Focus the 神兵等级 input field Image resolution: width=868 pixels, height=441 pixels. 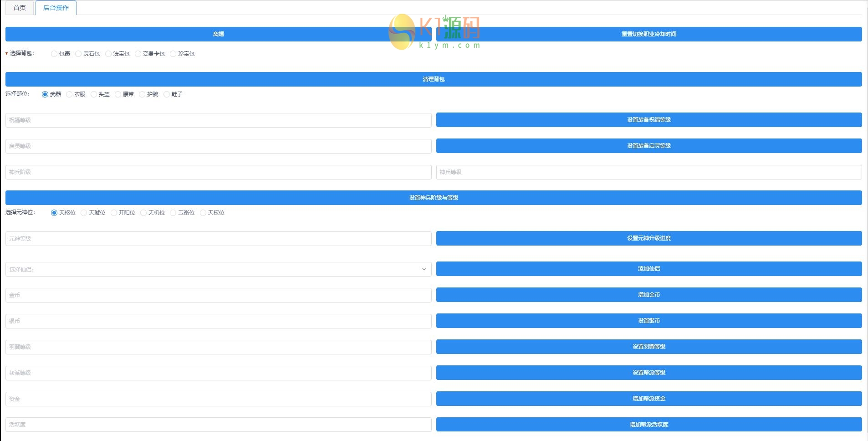[x=649, y=172]
